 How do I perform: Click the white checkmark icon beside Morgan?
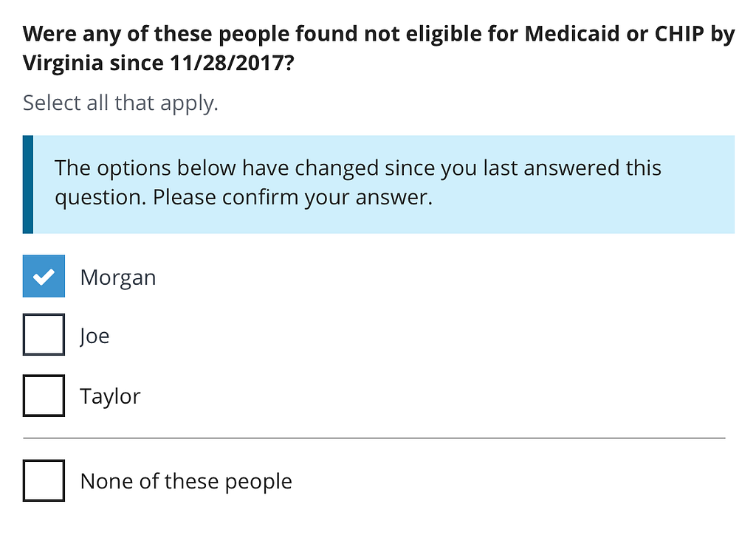[44, 277]
